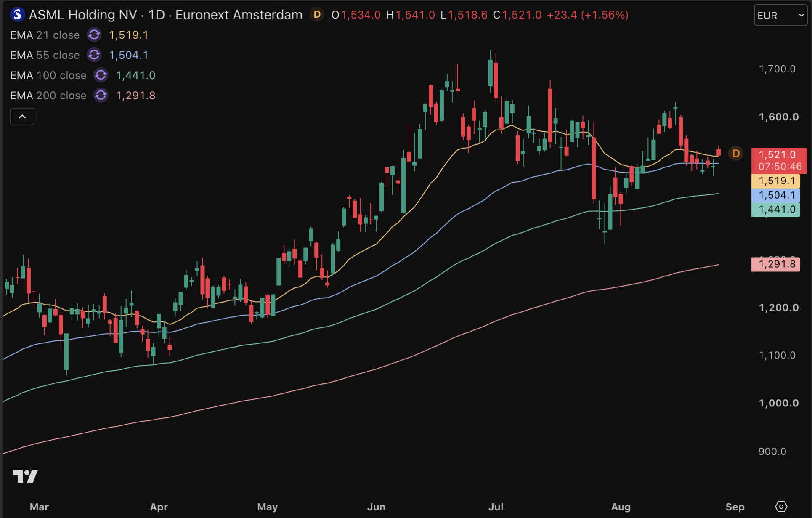Select the EMA 21 close indicator label
This screenshot has height=518, width=812.
(45, 35)
